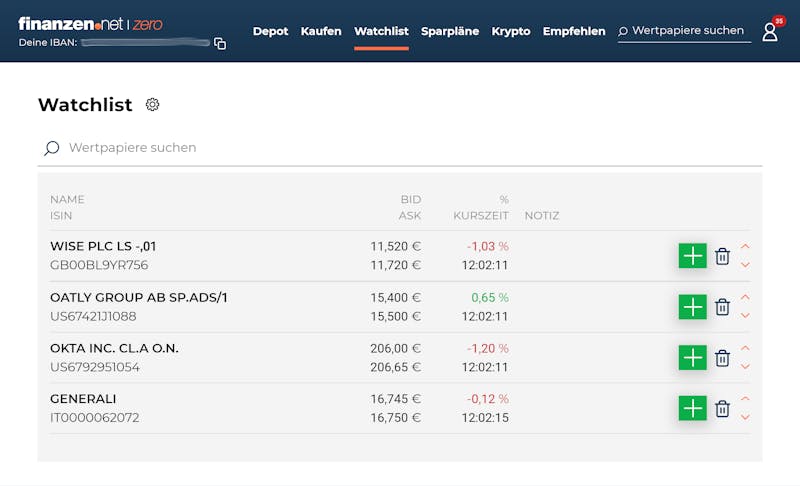This screenshot has width=800, height=486.
Task: Switch to the Krypto section
Action: click(x=511, y=31)
